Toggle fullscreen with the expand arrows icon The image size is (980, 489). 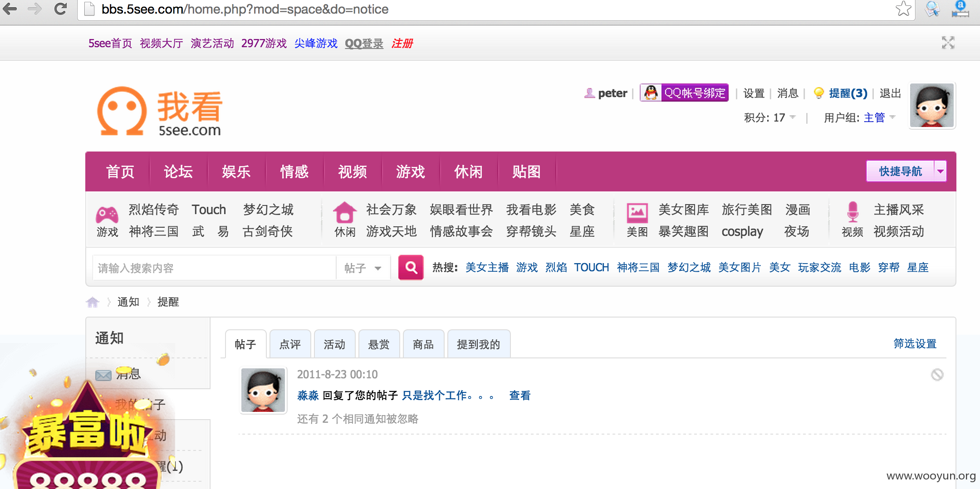pos(948,43)
